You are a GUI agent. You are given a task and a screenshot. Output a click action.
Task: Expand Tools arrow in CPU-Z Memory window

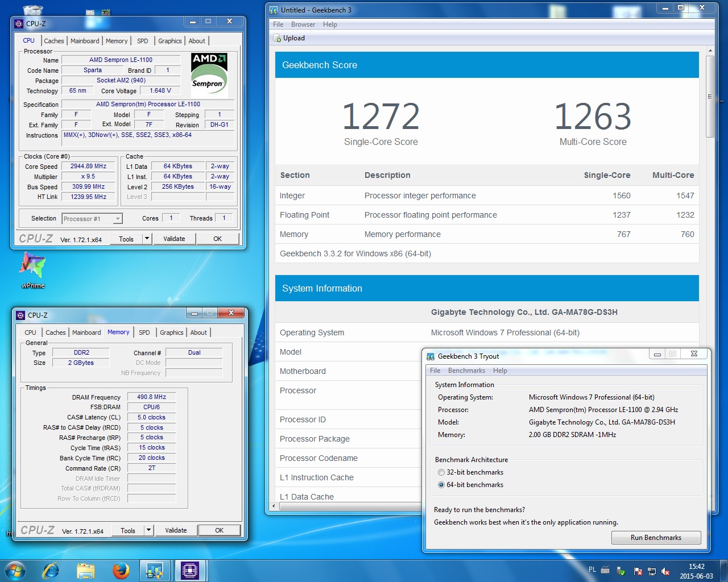pyautogui.click(x=149, y=530)
